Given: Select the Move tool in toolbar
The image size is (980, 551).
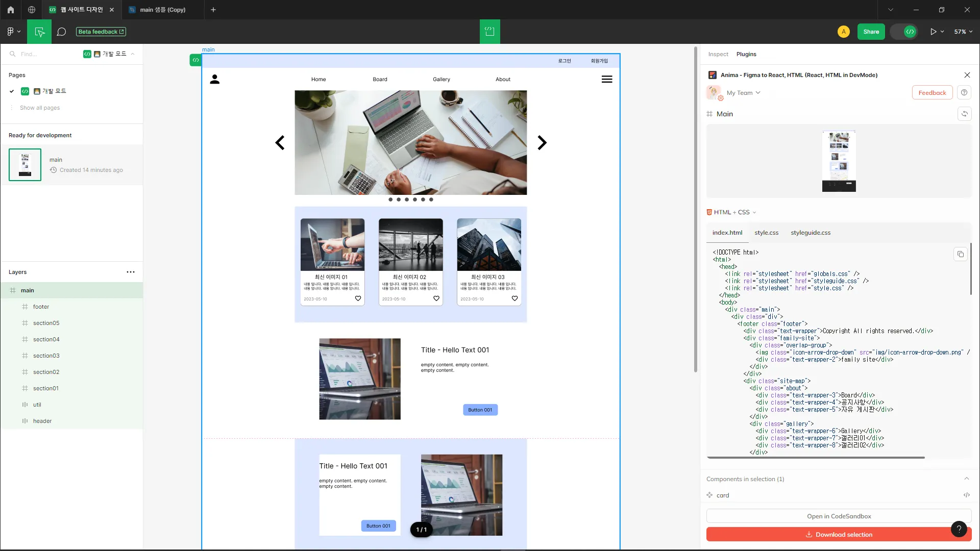Looking at the screenshot, I should [x=39, y=32].
